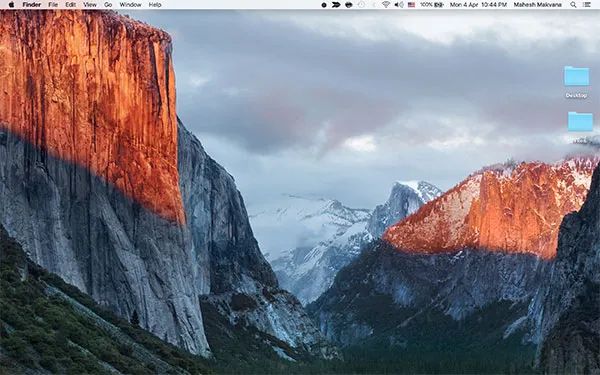
Task: Click the volume speaker icon
Action: point(399,5)
